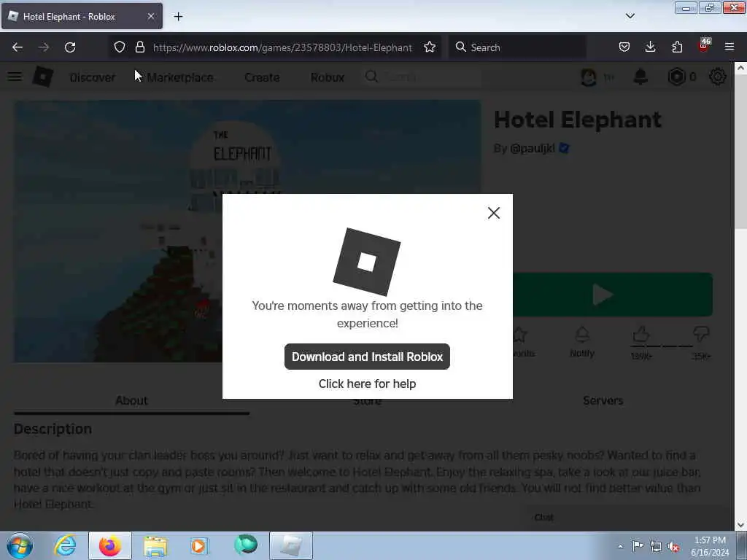Open the Windows Start menu

pos(20,545)
